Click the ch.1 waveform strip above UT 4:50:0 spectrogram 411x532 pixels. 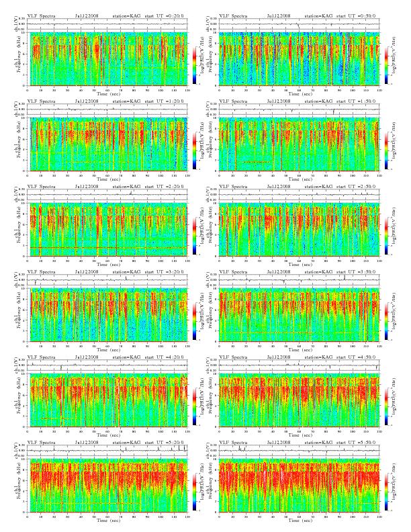coord(299,365)
